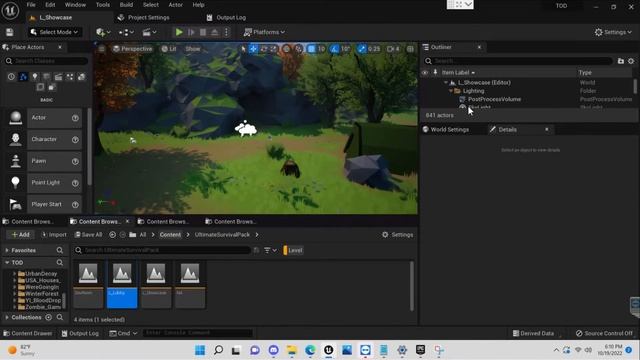Open the Window menu
The height and width of the screenshot is (360, 640).
point(76,5)
